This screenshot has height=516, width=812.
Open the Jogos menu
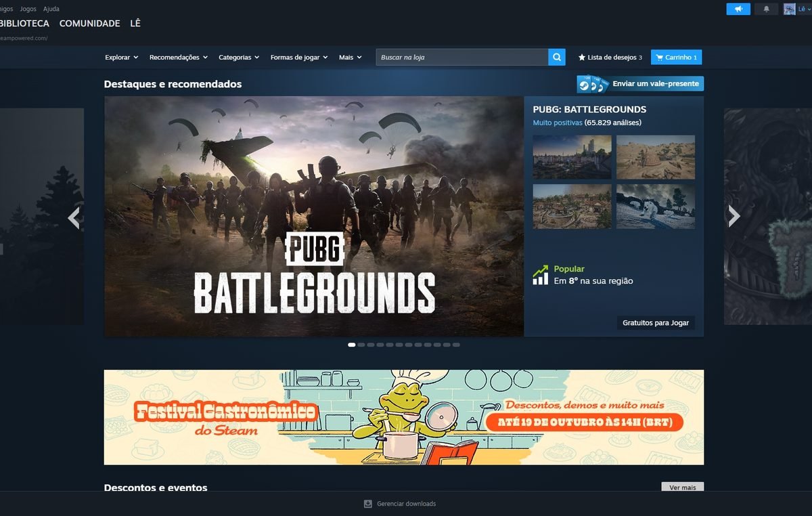click(x=28, y=9)
